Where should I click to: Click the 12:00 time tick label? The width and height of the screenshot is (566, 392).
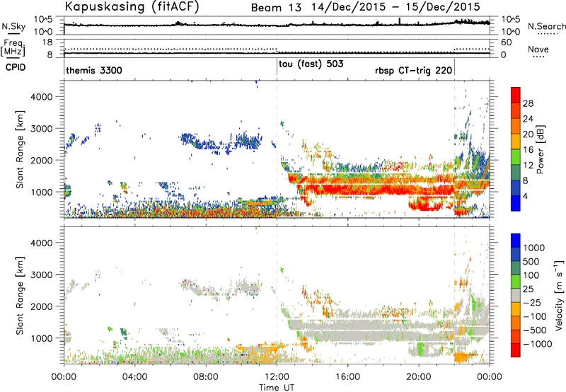(277, 377)
